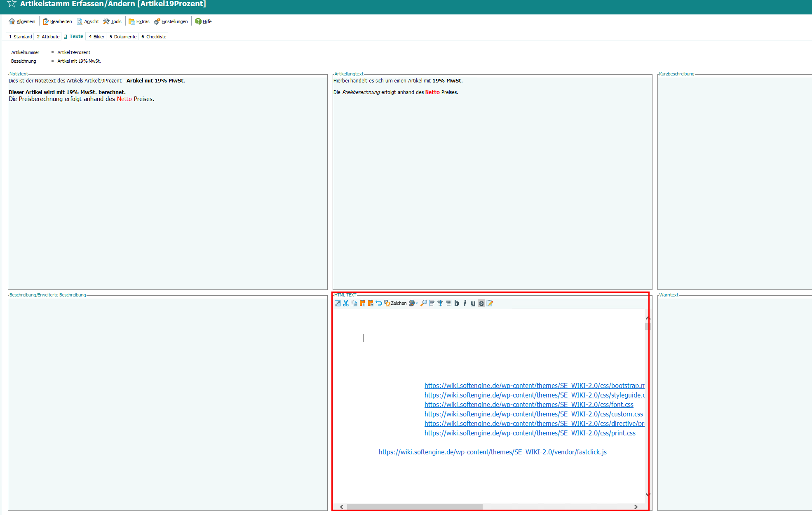Expand the color palette dropdown arrow

pos(417,303)
